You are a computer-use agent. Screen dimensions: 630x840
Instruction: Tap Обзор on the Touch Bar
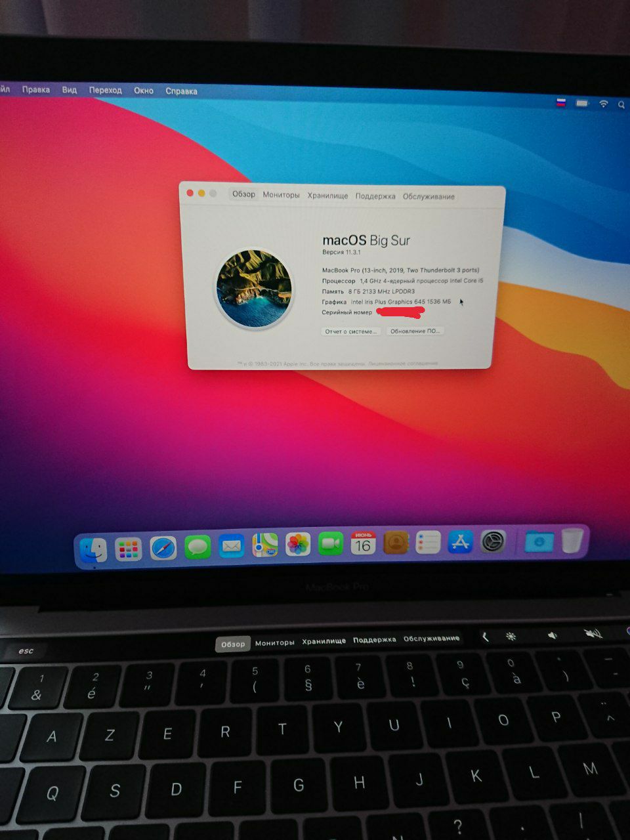tap(232, 644)
